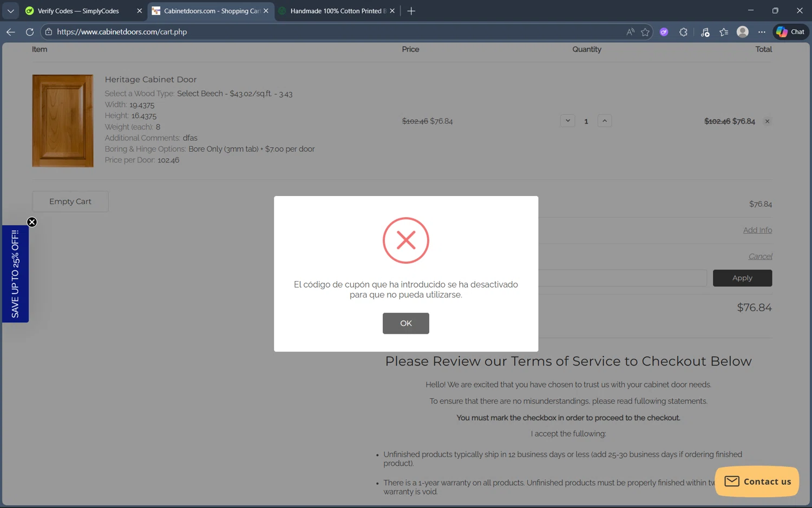Click the address bar URL
Screen dimensions: 812x508
[122, 32]
